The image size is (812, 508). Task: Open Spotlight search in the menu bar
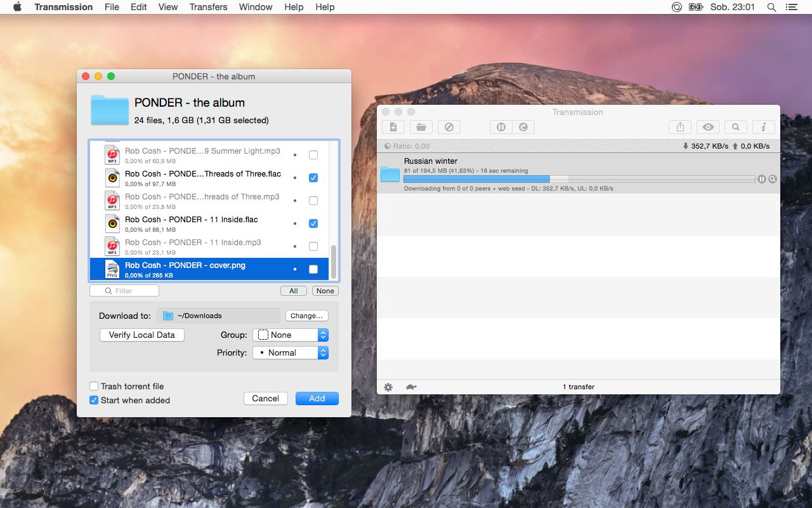coord(771,7)
